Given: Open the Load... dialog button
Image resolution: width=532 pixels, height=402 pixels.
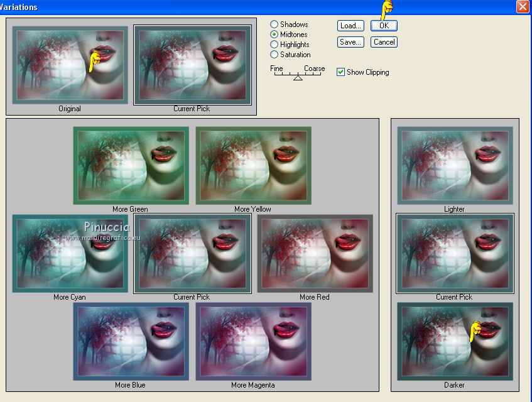Looking at the screenshot, I should [x=350, y=26].
